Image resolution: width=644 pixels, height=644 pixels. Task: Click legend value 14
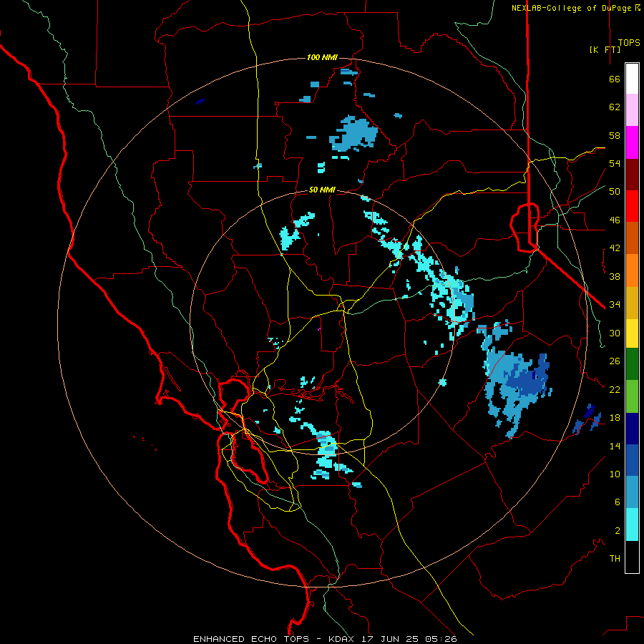(615, 446)
